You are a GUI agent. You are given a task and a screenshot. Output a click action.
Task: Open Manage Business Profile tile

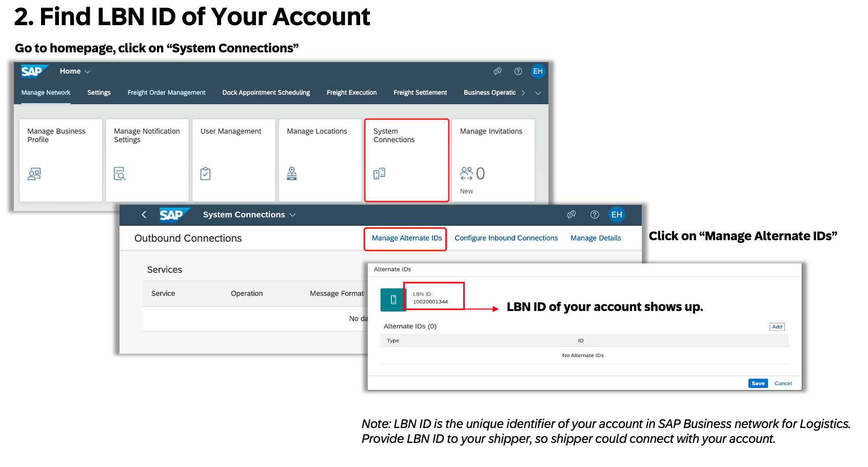(x=61, y=160)
